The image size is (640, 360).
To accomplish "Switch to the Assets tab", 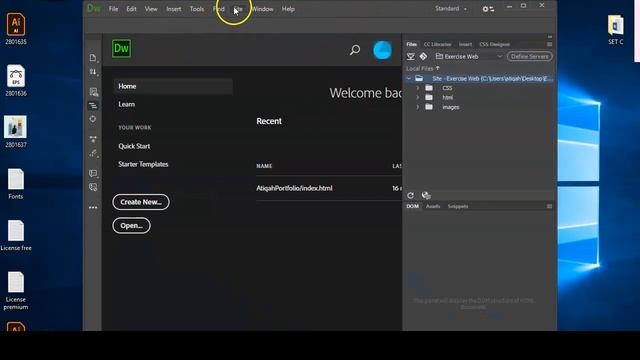I will click(x=433, y=206).
